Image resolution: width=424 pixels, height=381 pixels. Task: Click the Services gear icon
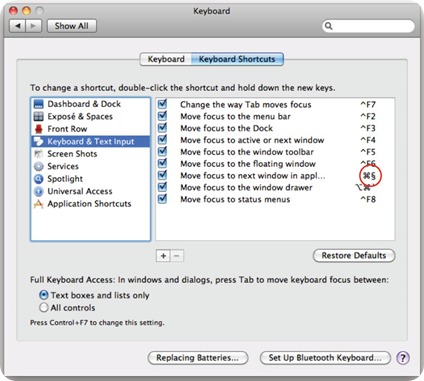coord(39,166)
